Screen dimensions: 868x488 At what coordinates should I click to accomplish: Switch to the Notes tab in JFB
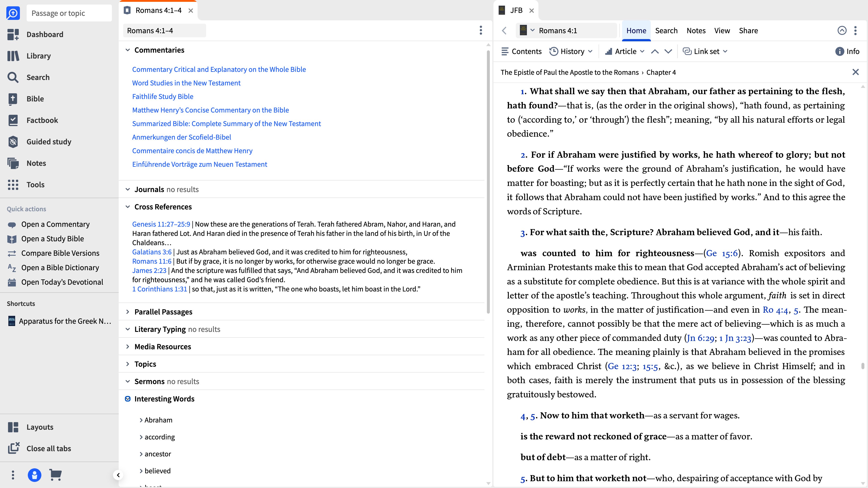point(696,31)
